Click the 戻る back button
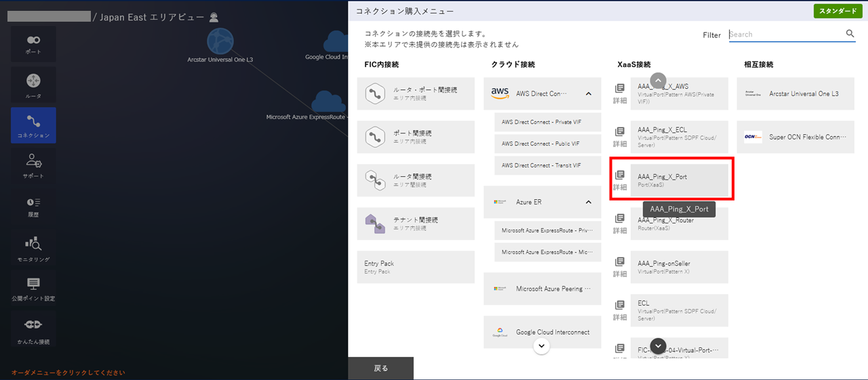The width and height of the screenshot is (868, 380). coord(381,368)
